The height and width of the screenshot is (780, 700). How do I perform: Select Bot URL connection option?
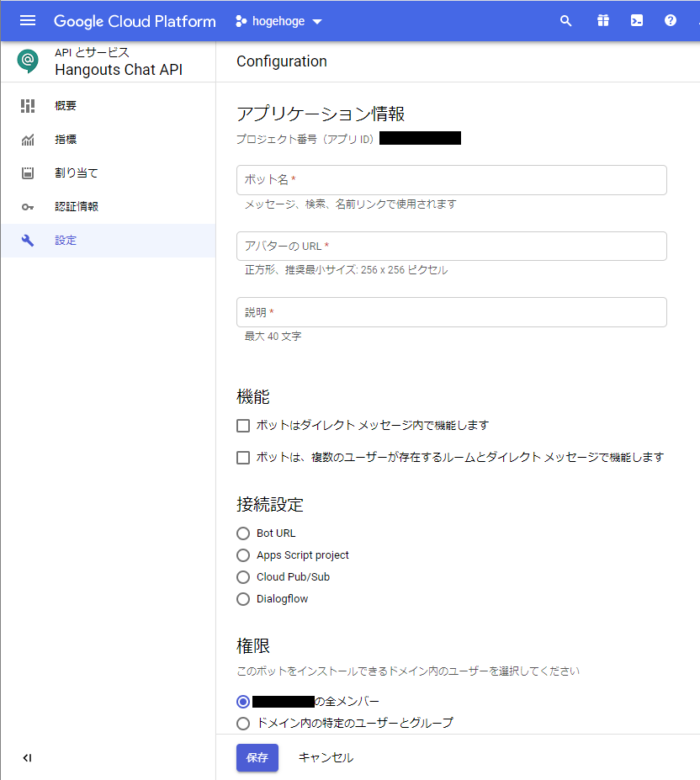click(243, 533)
